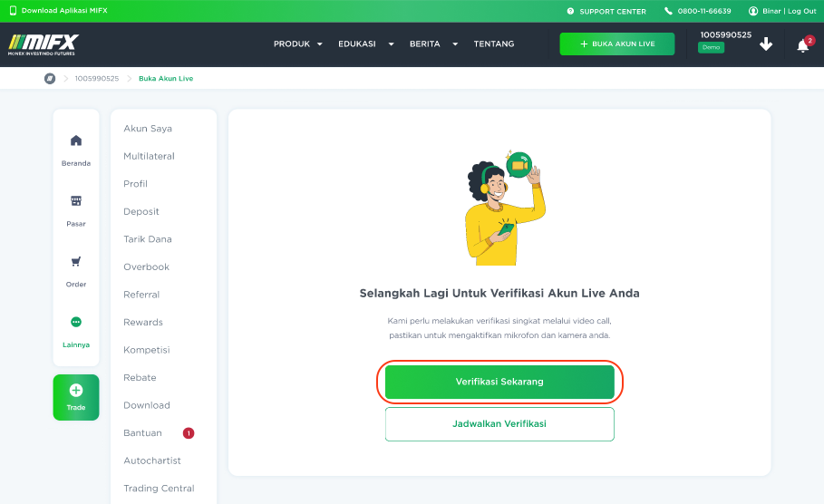Expand the PRODUK dropdown menu
Screen dimensions: 824x504
297,44
